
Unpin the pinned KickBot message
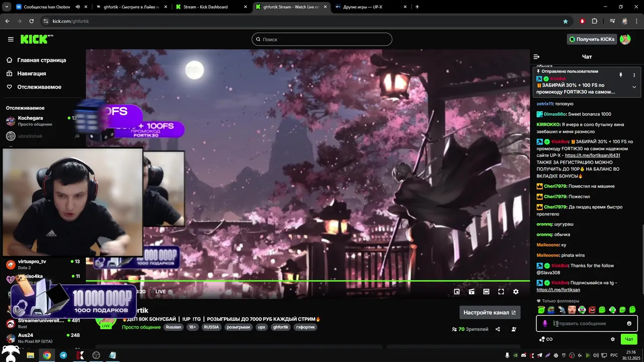coord(621,75)
